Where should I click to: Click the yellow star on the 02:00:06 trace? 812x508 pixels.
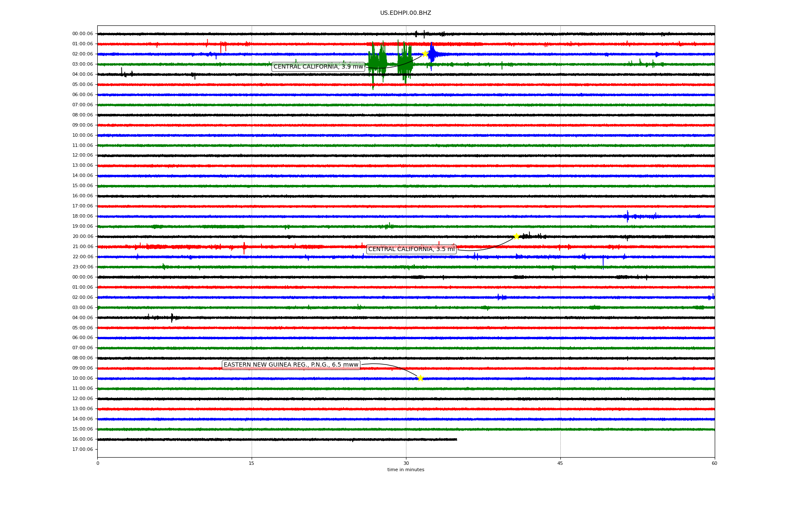[425, 54]
